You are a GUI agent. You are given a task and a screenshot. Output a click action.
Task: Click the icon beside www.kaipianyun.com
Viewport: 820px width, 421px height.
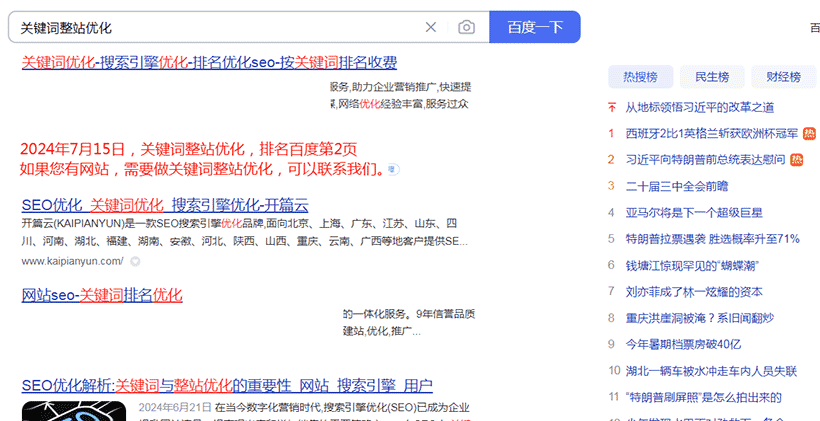pyautogui.click(x=135, y=261)
